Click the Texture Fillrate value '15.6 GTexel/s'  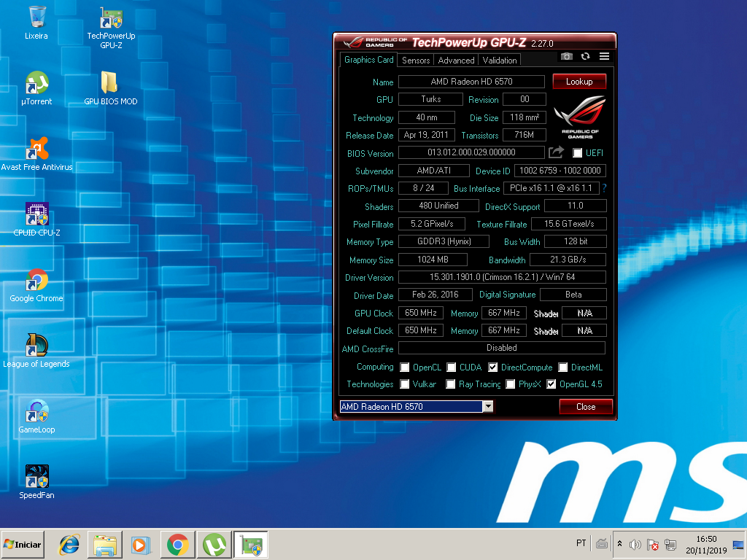(569, 224)
